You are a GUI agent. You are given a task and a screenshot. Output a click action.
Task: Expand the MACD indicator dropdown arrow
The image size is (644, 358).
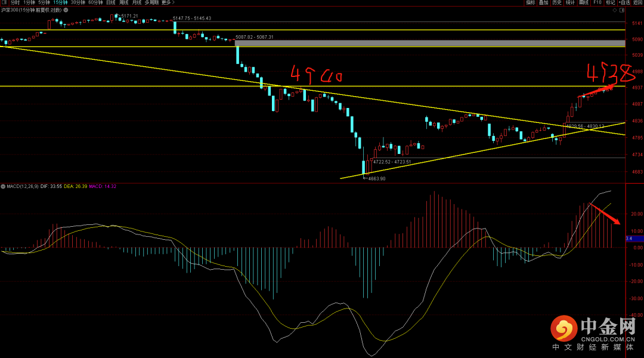[3, 187]
